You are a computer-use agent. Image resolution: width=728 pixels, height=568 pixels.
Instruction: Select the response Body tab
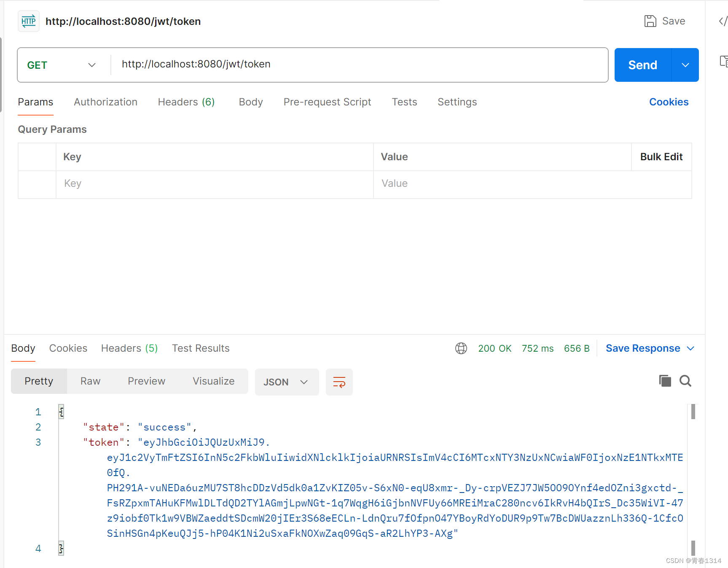coord(23,348)
